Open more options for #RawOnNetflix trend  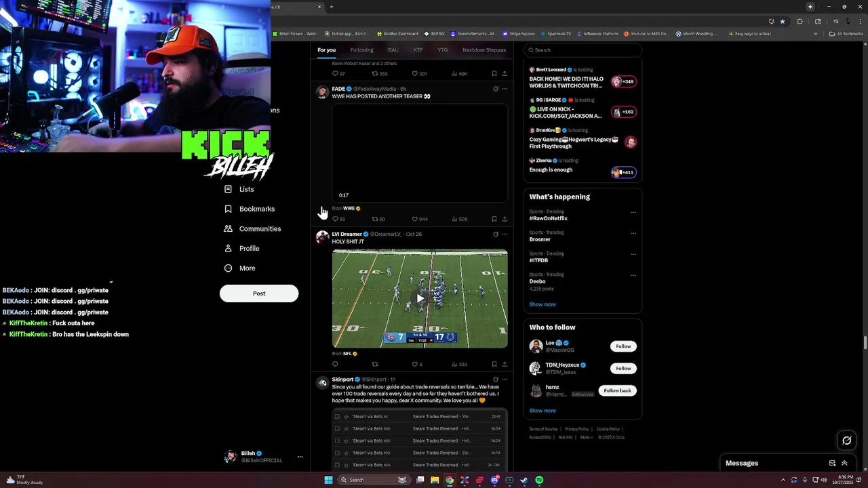coord(633,212)
